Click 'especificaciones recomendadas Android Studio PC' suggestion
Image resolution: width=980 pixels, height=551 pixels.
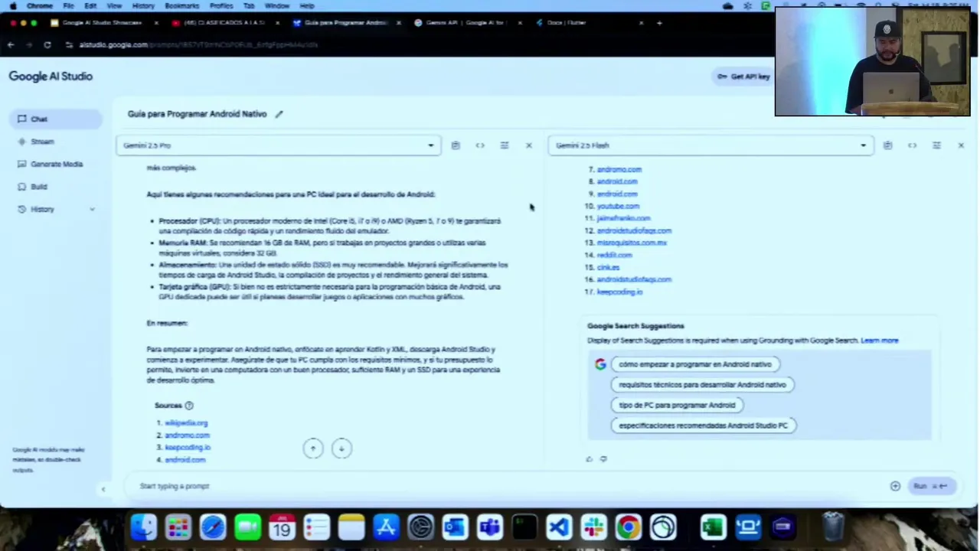pos(703,425)
